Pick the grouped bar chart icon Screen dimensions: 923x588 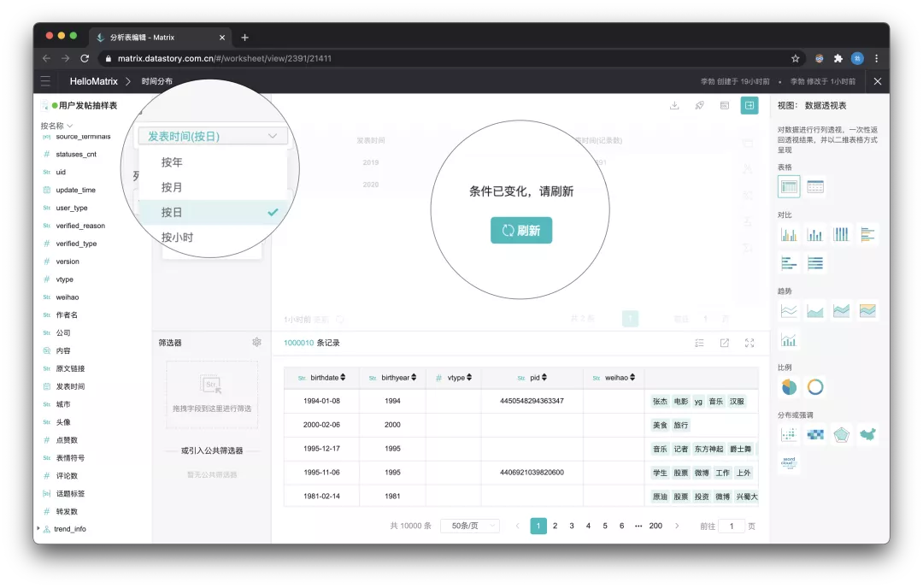pyautogui.click(x=789, y=235)
